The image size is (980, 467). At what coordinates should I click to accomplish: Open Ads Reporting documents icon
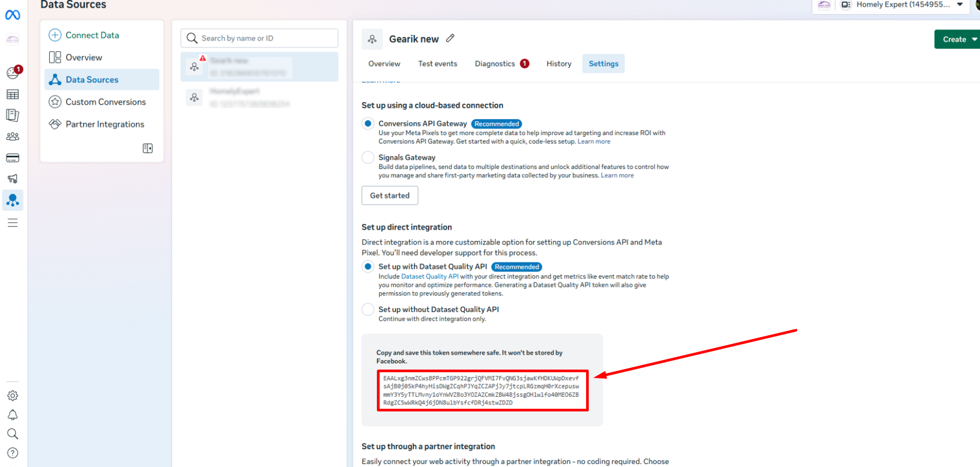13,115
